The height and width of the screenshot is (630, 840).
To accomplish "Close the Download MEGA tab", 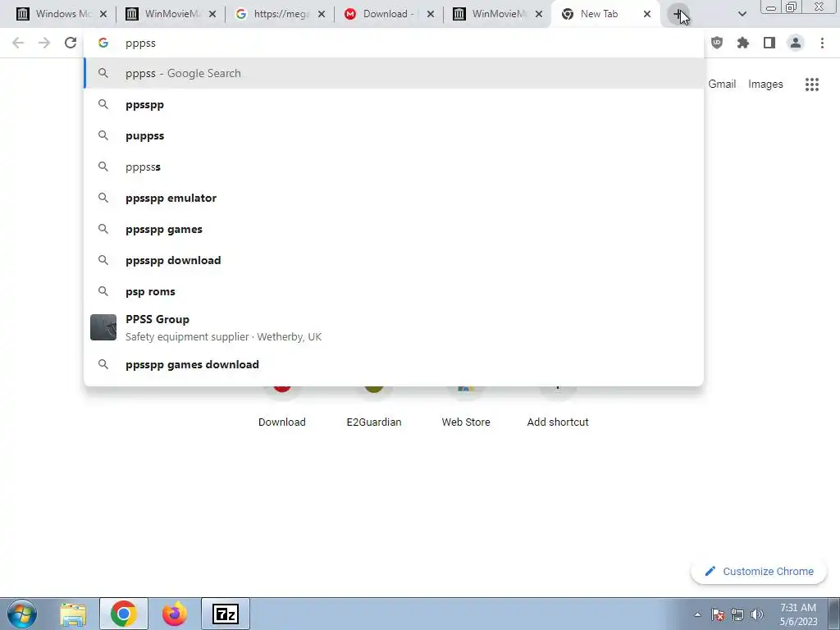I will click(430, 15).
